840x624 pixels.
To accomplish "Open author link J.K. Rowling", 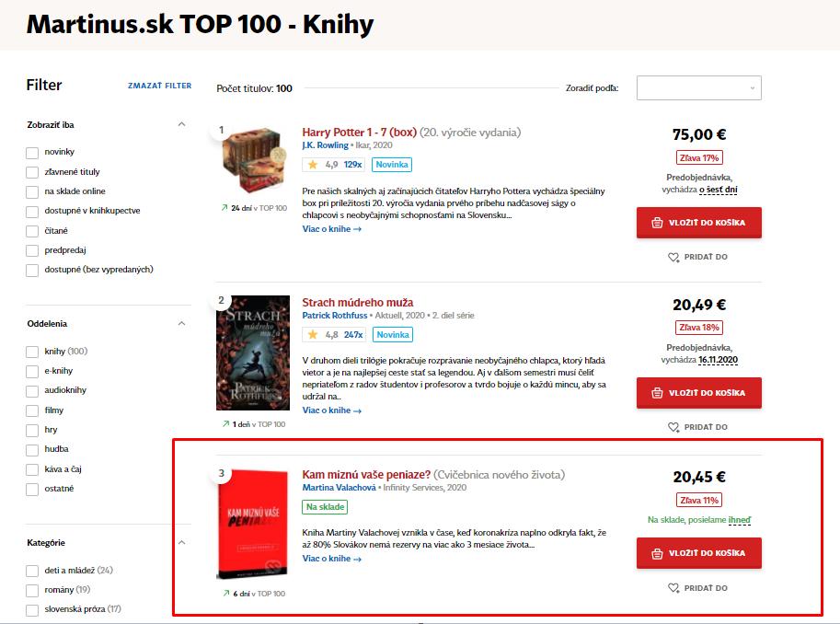I will click(325, 145).
